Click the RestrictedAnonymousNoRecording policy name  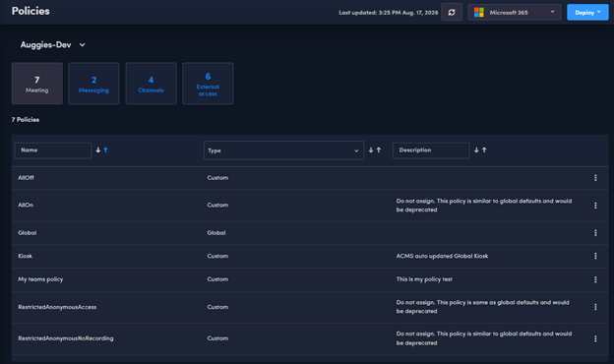(66, 338)
